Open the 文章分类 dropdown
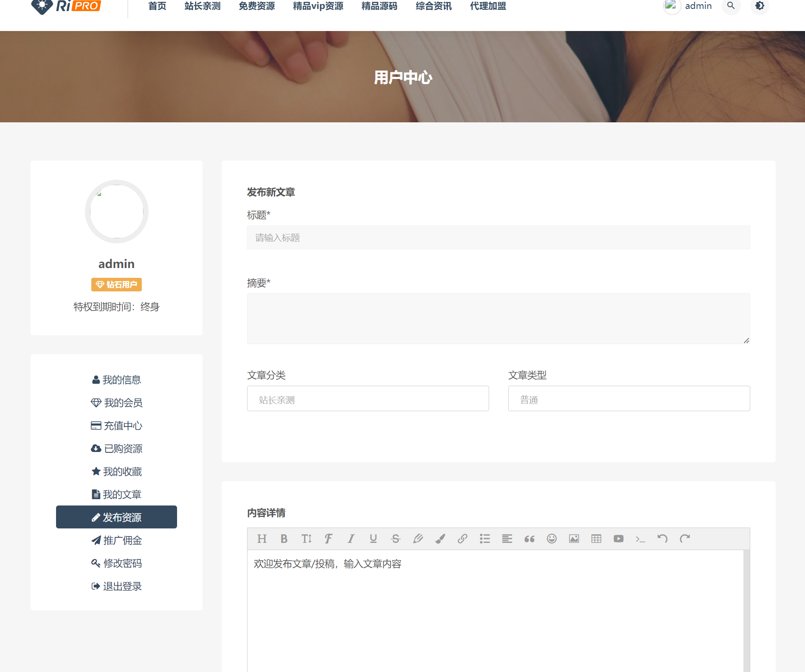The image size is (805, 672). [x=368, y=398]
